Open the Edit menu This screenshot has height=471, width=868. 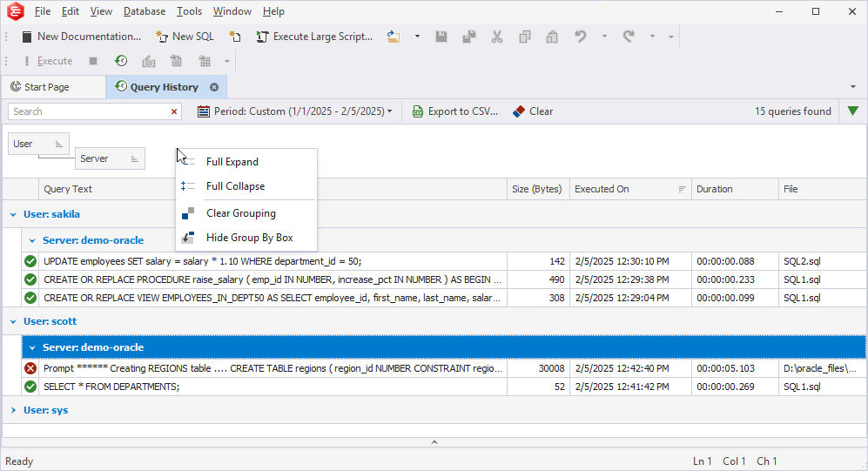(70, 11)
